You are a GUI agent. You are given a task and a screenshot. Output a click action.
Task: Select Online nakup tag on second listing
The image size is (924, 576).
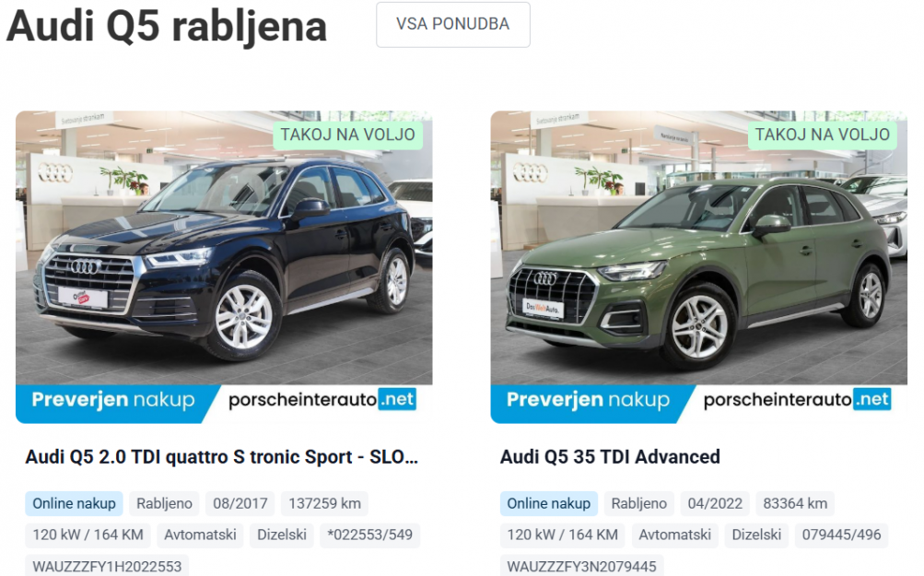pos(549,503)
